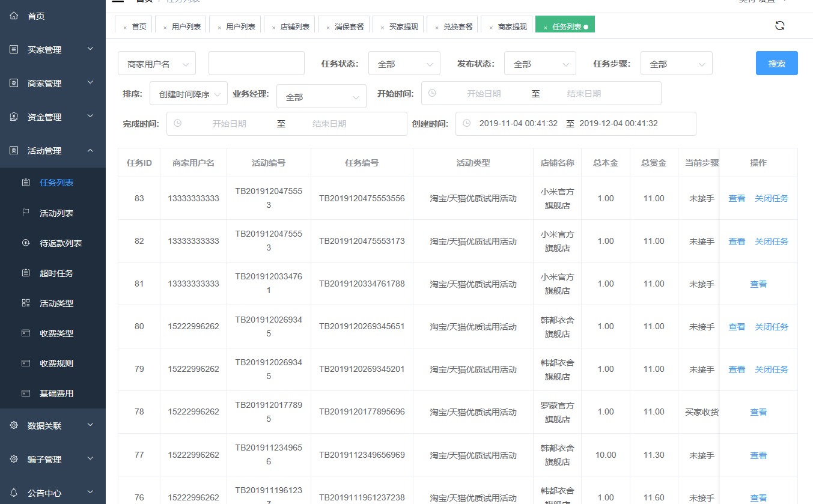The width and height of the screenshot is (813, 504).
Task: Click the 公告中心 bell icon
Action: click(x=14, y=493)
